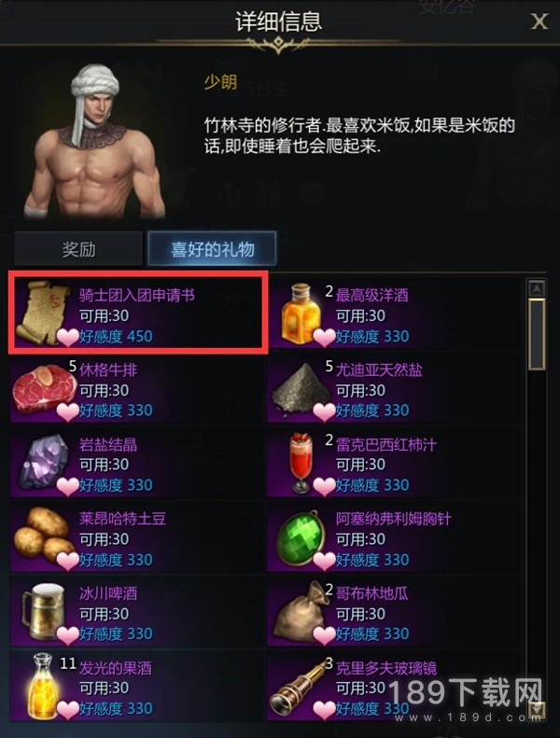The image size is (560, 738).
Task: Select the 雷克巴西红柿汁 drink icon
Action: 301,463
